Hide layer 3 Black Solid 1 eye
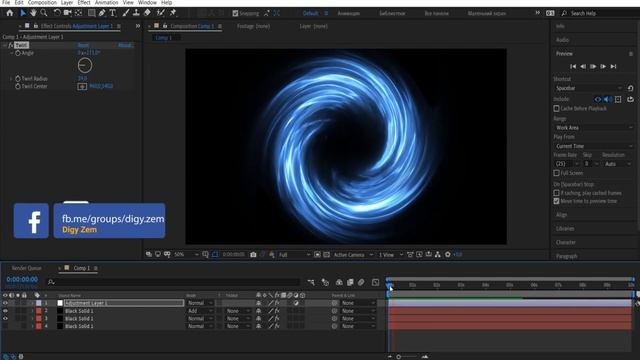Image resolution: width=640 pixels, height=360 pixels. point(5,318)
